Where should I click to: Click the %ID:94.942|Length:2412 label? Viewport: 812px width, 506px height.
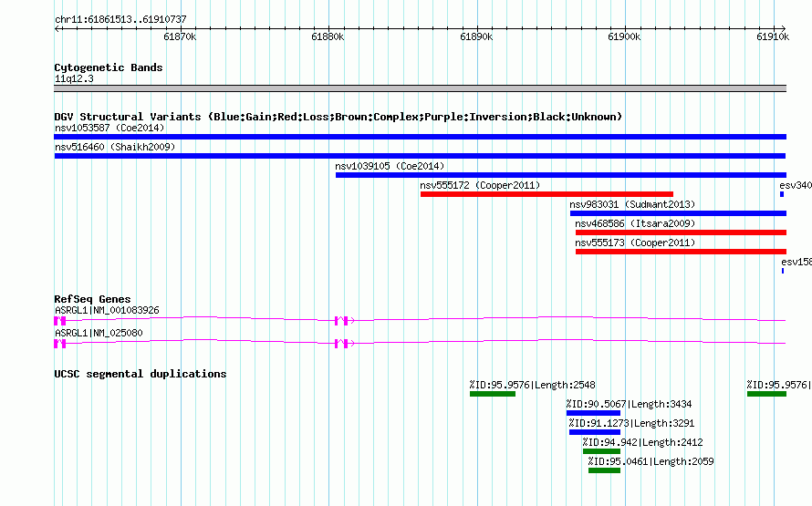click(642, 442)
